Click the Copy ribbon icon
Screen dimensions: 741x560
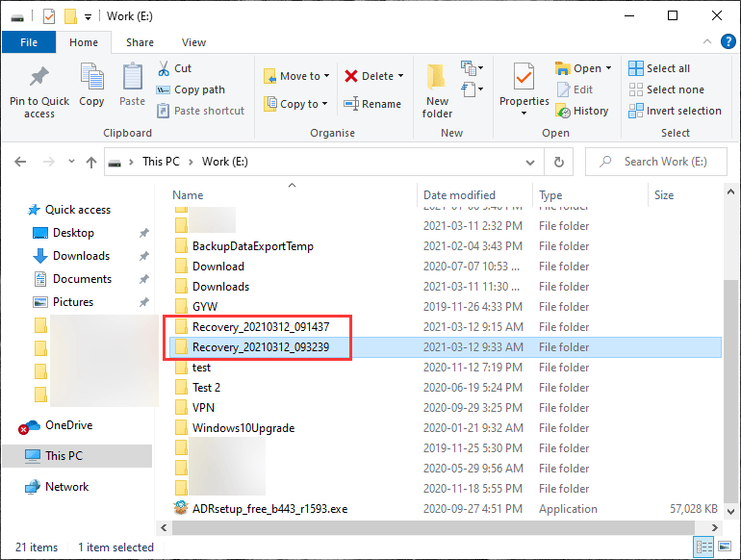tap(91, 77)
